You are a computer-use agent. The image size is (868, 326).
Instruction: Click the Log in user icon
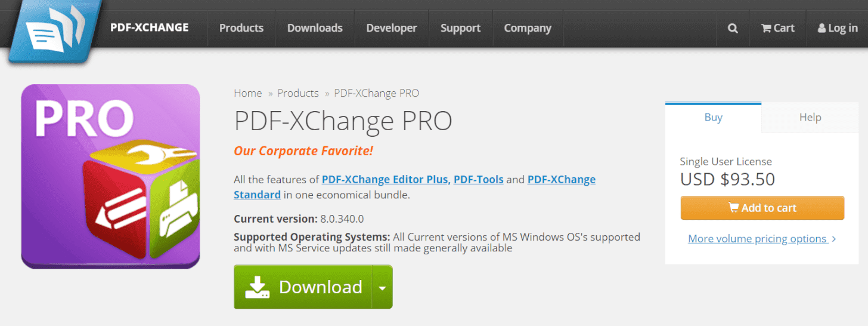pyautogui.click(x=822, y=28)
